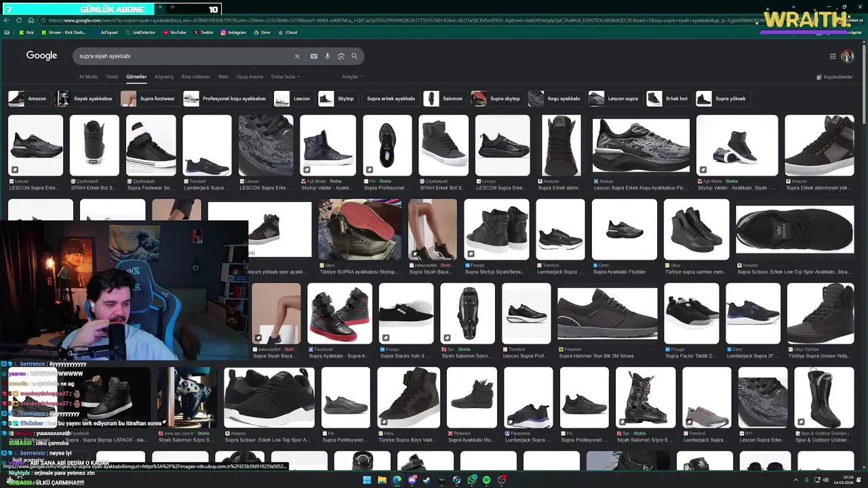Open the iCloud bookmark

[x=288, y=33]
